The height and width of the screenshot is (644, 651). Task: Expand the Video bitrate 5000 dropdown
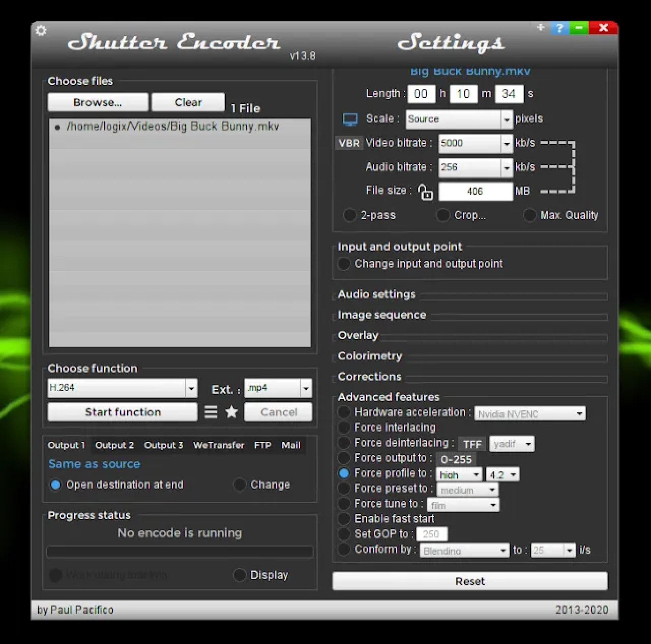[506, 143]
